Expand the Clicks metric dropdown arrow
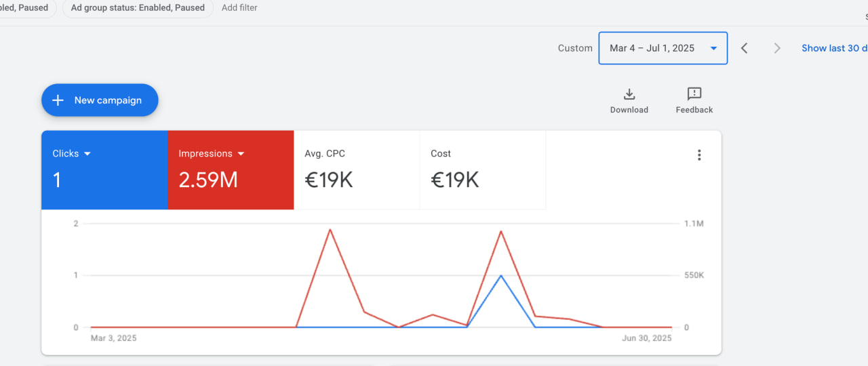868x366 pixels. [x=87, y=154]
